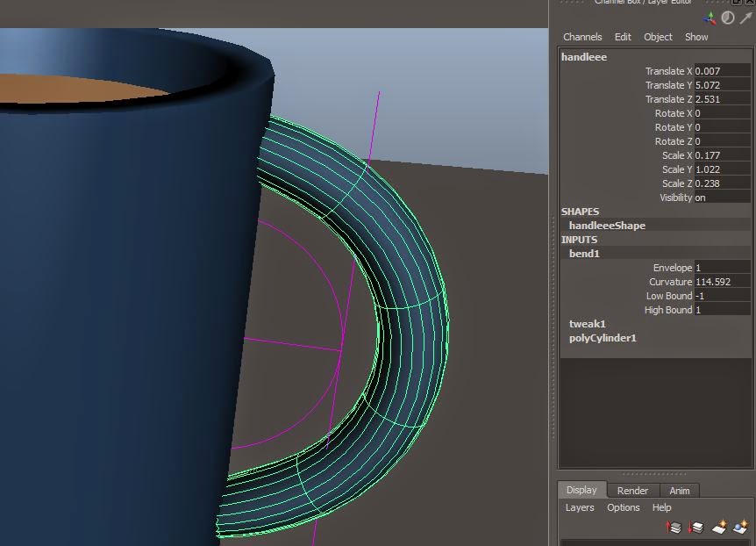
Task: Select the Curvature attribute label
Action: 670,282
